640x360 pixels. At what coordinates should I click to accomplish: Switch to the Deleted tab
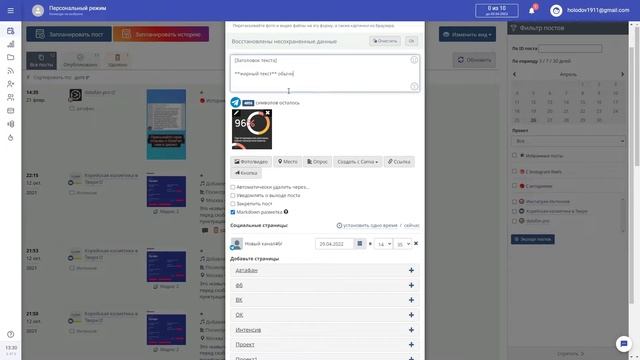click(118, 60)
